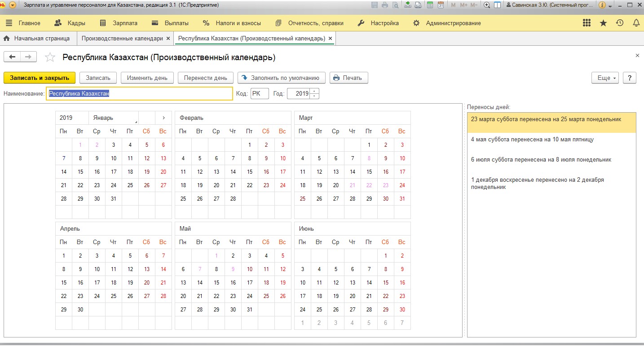Select January 1 in the calendar
This screenshot has width=644, height=346.
tap(80, 145)
